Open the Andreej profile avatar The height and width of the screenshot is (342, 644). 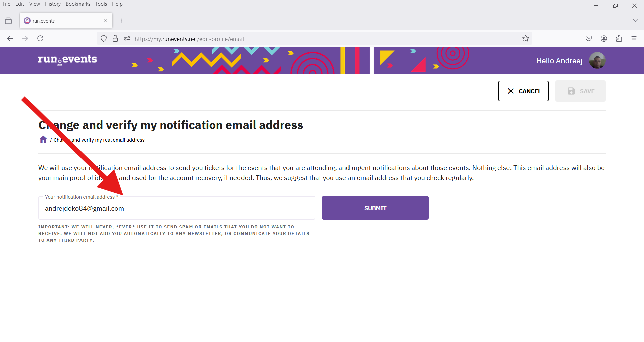click(597, 61)
